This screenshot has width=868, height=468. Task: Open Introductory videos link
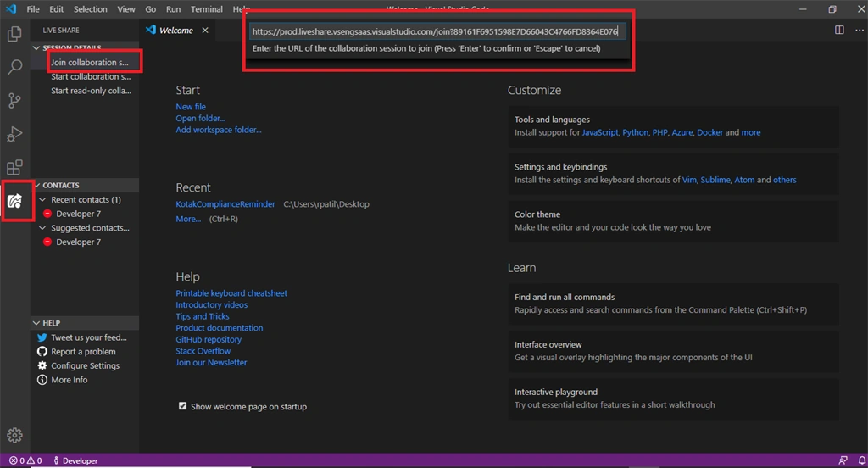click(211, 304)
